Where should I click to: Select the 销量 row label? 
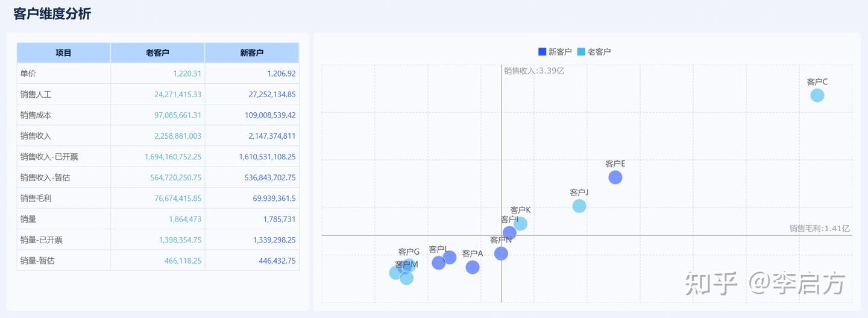(x=28, y=220)
